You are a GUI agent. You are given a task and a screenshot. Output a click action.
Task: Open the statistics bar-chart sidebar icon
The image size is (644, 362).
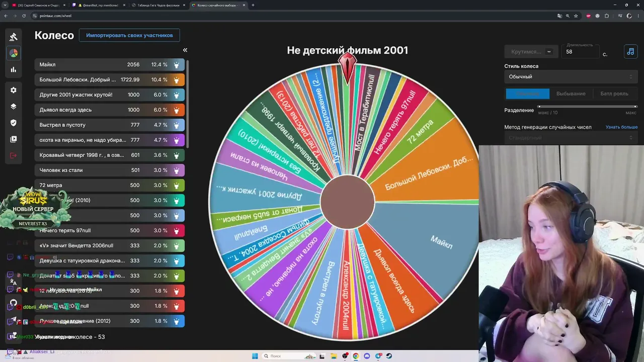tap(14, 69)
